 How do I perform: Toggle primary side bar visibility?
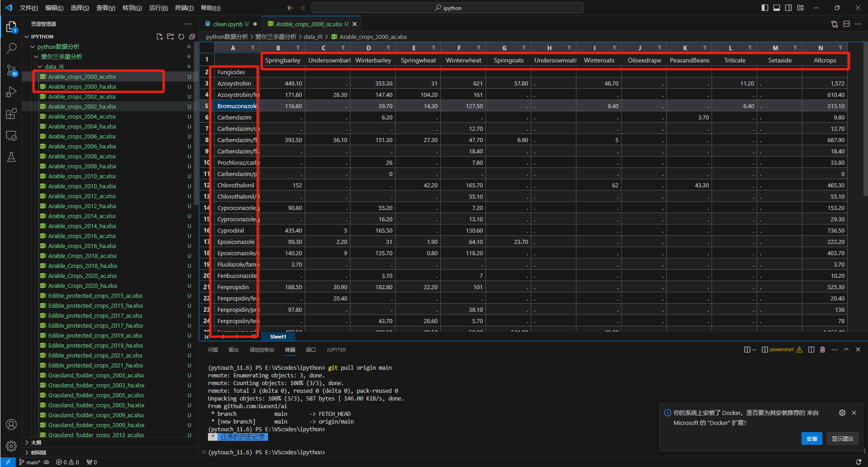pos(765,8)
